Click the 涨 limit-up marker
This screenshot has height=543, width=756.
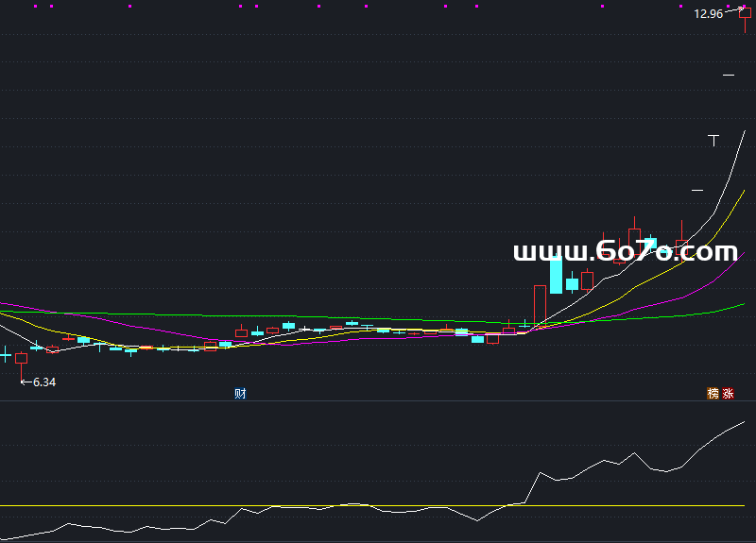pos(728,394)
